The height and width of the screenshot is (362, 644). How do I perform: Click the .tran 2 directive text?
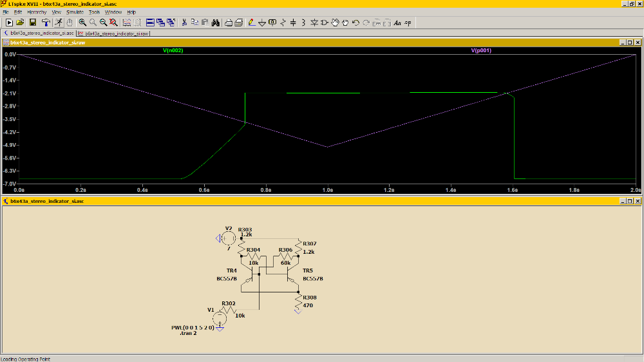pyautogui.click(x=188, y=333)
